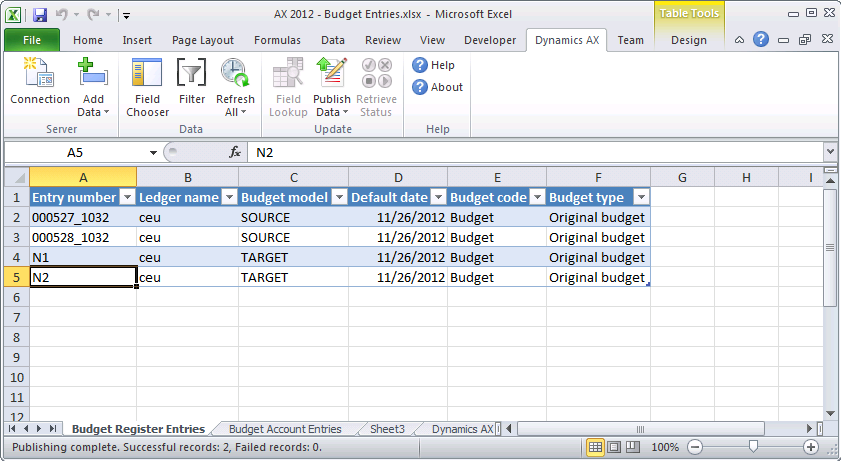841x461 pixels.
Task: Open the File menu
Action: [x=31, y=40]
